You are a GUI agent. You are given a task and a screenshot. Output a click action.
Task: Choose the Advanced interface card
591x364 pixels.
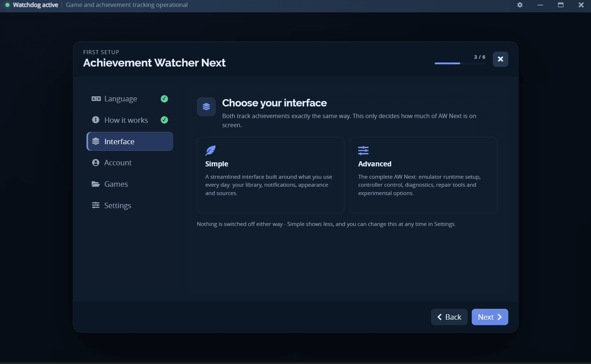click(424, 175)
